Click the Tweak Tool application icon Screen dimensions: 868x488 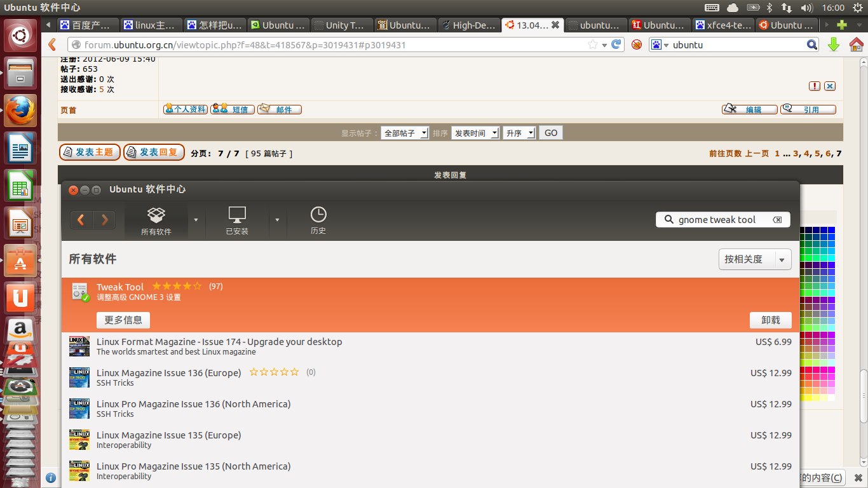[x=80, y=292]
